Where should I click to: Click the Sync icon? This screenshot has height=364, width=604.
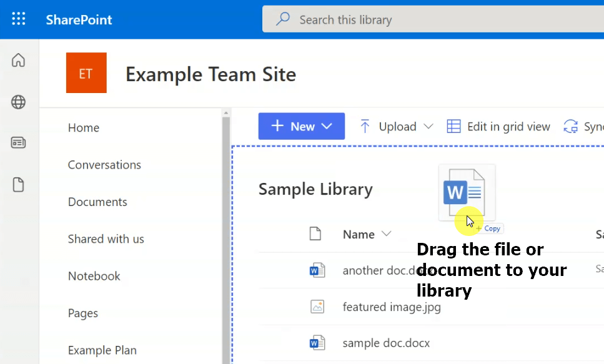[x=570, y=126]
